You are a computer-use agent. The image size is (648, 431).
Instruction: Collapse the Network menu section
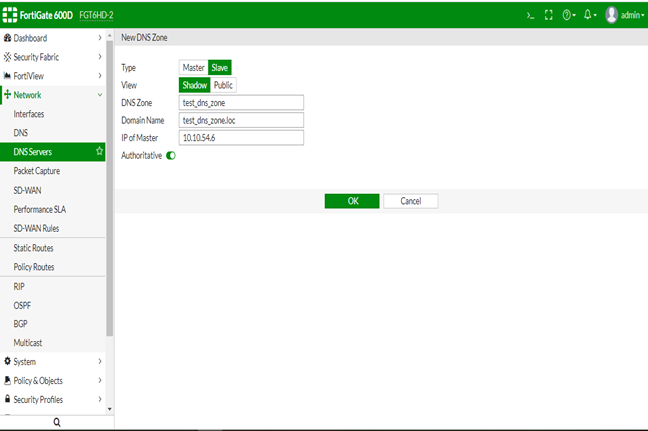click(52, 95)
